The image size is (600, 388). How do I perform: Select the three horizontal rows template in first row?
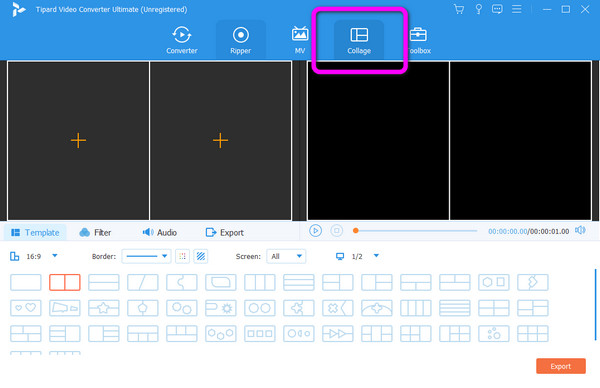pos(299,282)
